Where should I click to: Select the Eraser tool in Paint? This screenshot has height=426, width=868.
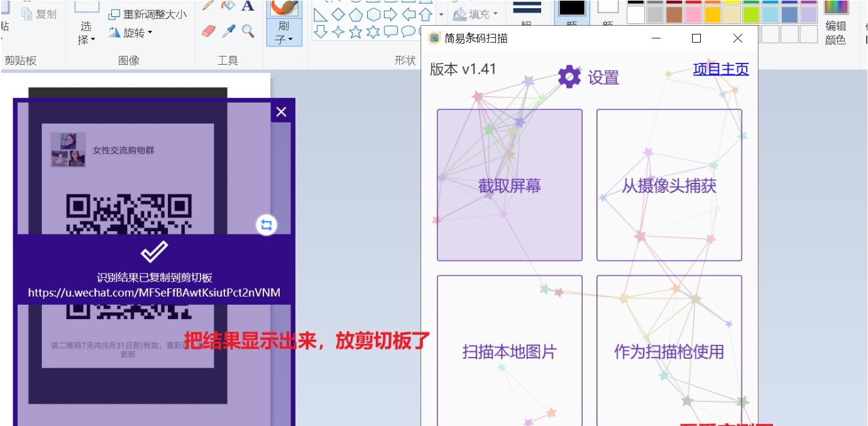point(209,31)
